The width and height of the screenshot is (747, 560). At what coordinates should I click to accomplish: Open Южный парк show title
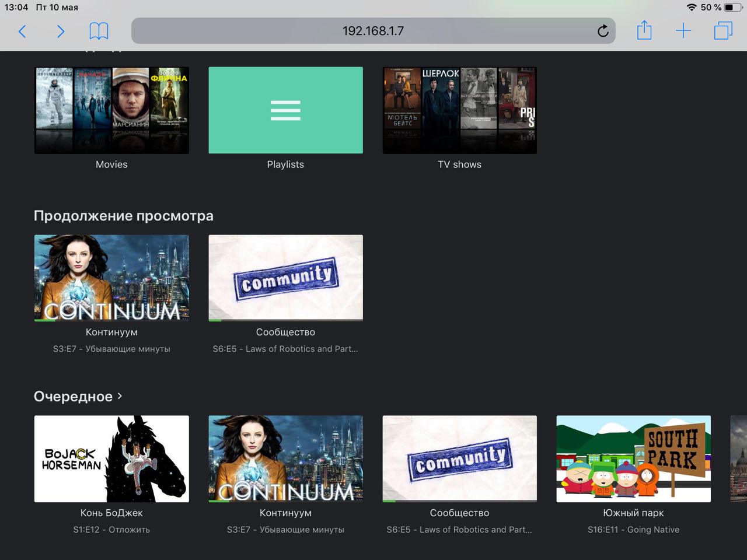pyautogui.click(x=633, y=513)
